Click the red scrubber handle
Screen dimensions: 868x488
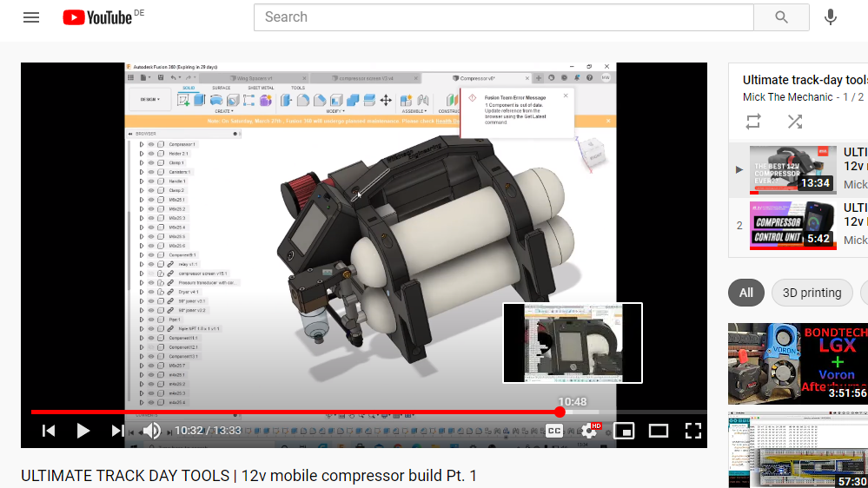(560, 412)
